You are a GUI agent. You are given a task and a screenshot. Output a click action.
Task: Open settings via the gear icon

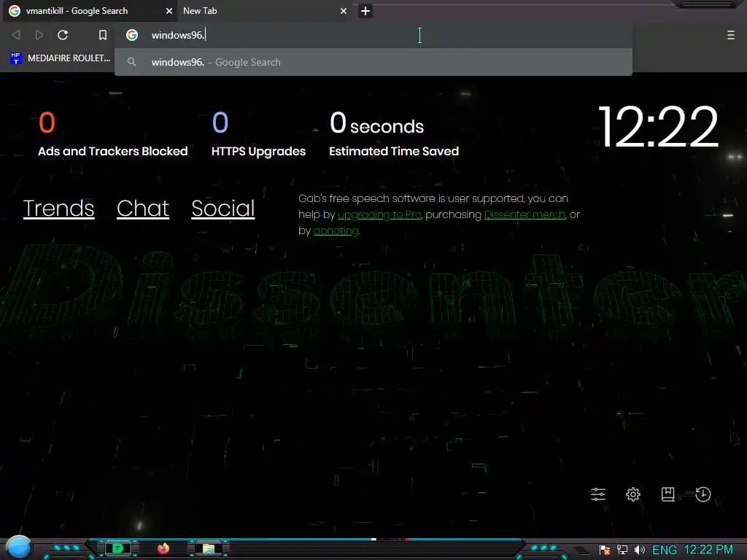(x=632, y=494)
